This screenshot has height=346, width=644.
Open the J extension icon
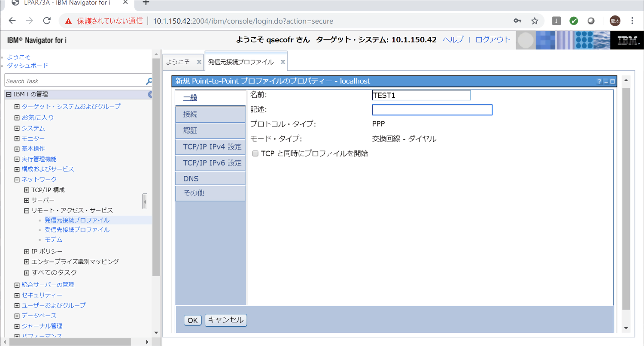point(556,21)
